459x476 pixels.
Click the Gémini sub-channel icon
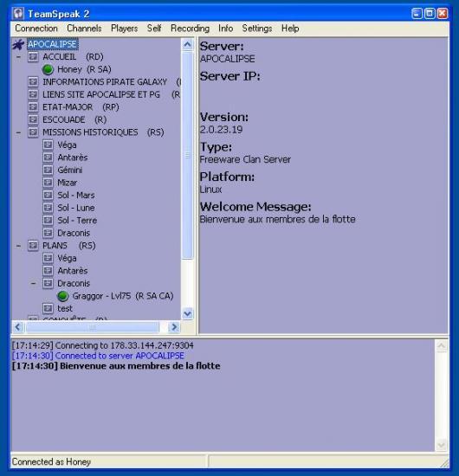[x=48, y=170]
